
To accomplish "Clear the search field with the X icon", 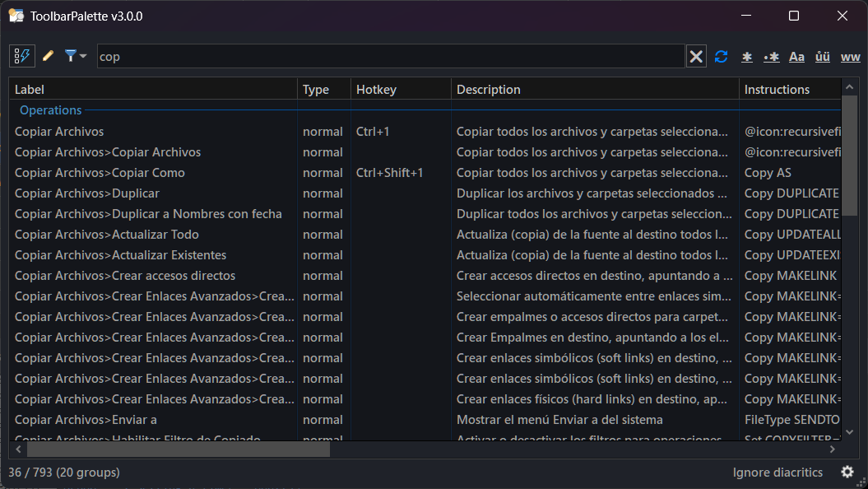I will (696, 56).
